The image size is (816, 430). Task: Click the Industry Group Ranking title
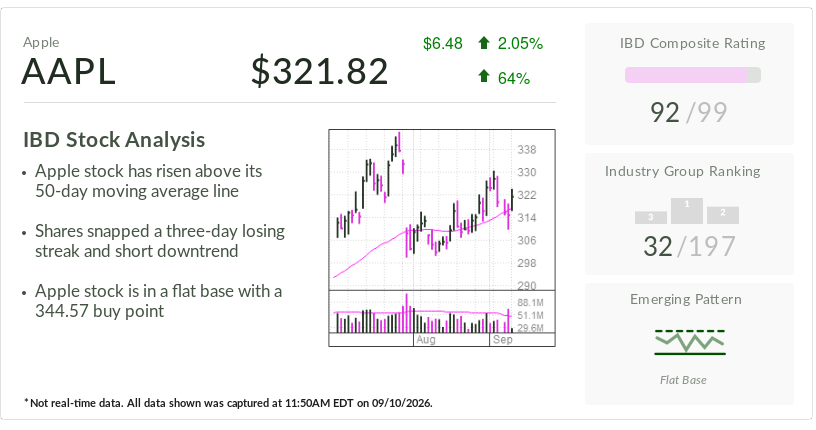point(682,171)
